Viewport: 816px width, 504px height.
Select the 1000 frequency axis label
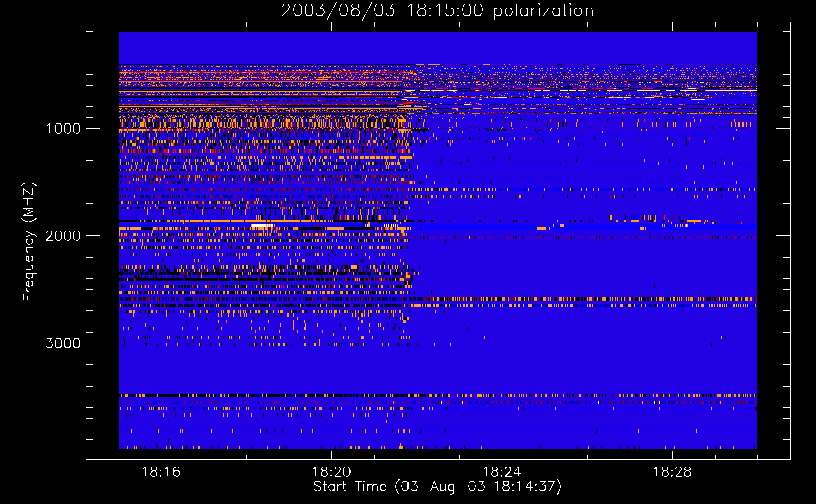click(63, 129)
